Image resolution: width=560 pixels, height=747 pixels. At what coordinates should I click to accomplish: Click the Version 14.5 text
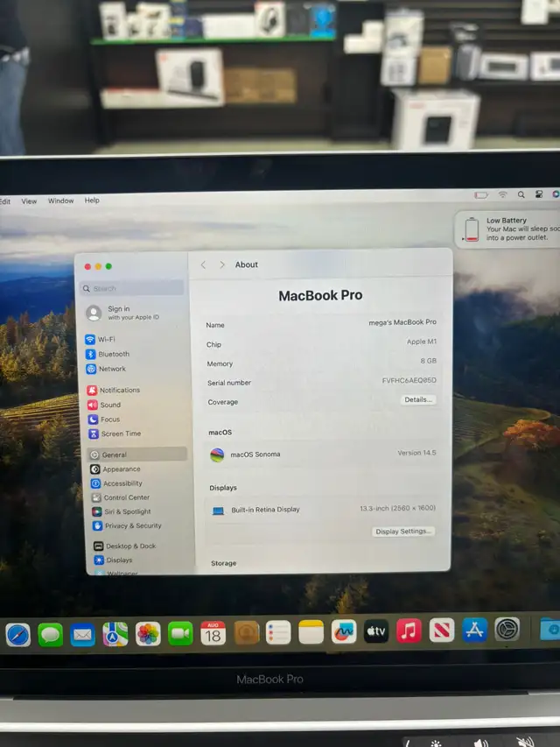tap(416, 453)
